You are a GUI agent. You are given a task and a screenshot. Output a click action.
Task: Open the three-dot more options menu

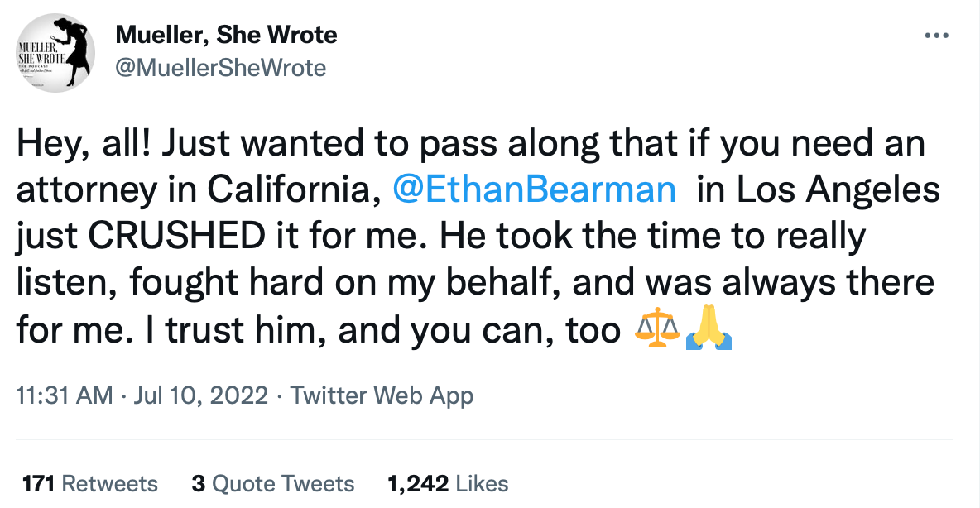[936, 36]
